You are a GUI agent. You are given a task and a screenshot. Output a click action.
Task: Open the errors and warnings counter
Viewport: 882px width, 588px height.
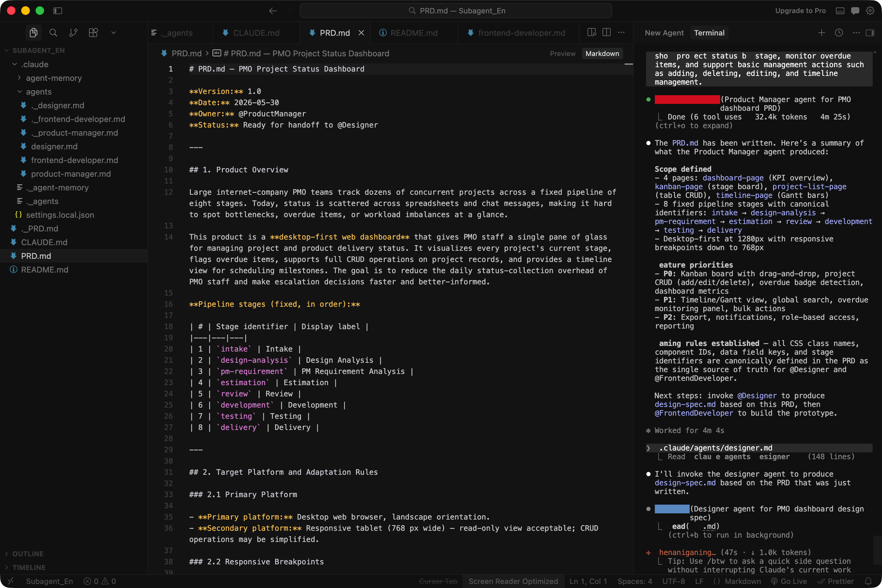point(100,581)
